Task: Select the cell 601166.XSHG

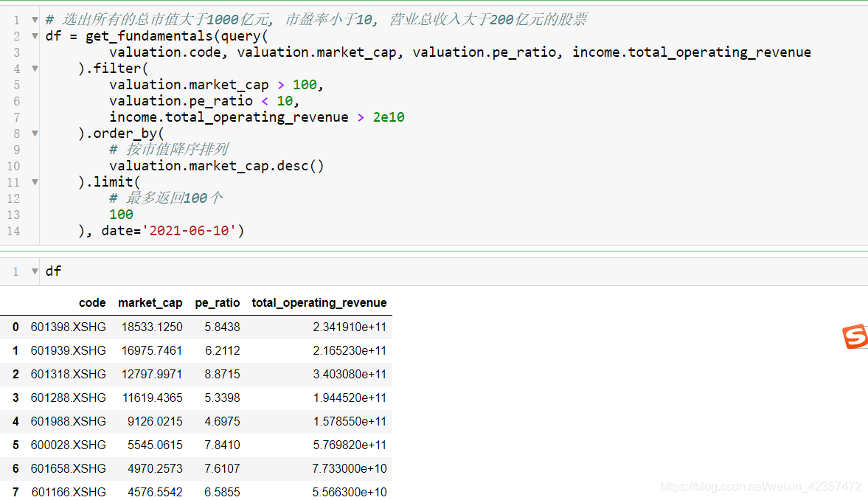Action: coord(68,492)
